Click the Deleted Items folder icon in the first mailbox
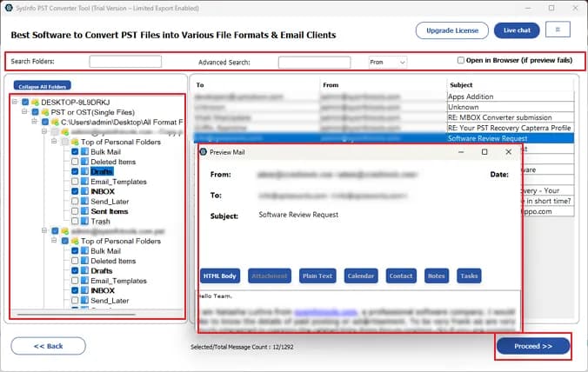588x372 pixels. tap(84, 162)
